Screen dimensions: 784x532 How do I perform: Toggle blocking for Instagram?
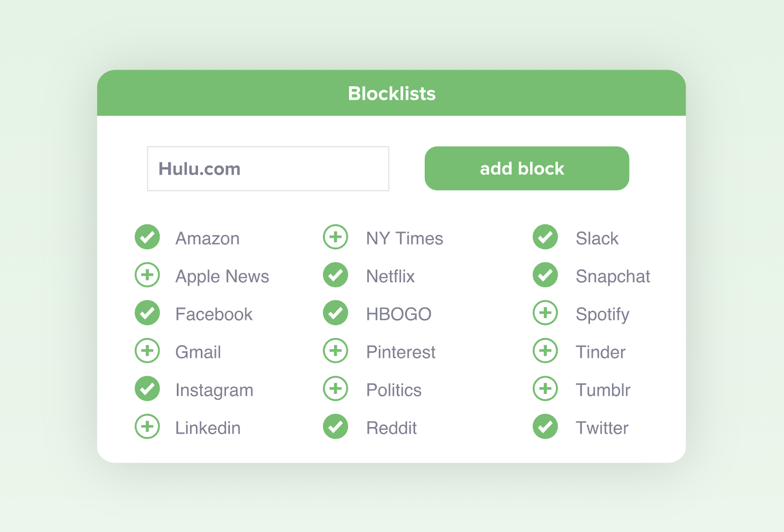pyautogui.click(x=147, y=388)
